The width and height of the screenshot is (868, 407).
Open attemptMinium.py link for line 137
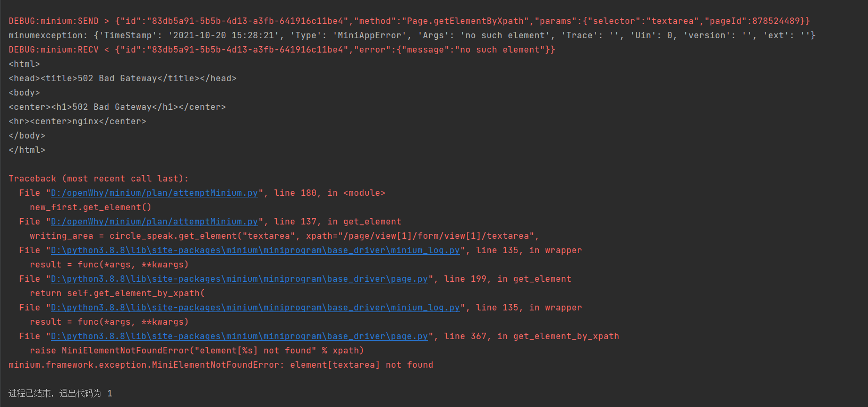pos(154,222)
